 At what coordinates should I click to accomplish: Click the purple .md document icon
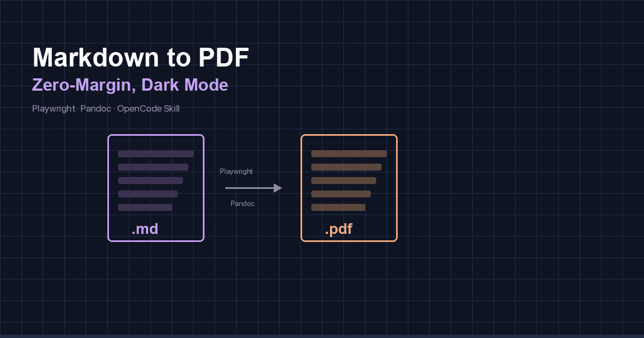[156, 188]
